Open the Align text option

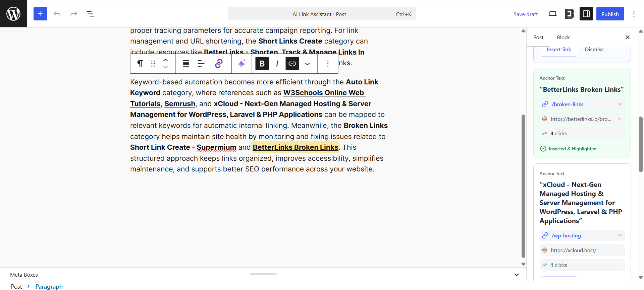click(x=201, y=64)
